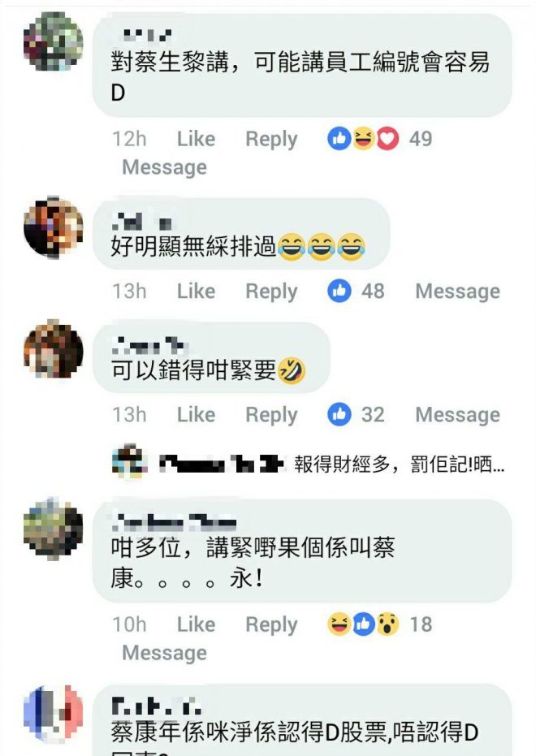Like the 12h comment about 員工編號
This screenshot has width=536, height=756.
[196, 139]
